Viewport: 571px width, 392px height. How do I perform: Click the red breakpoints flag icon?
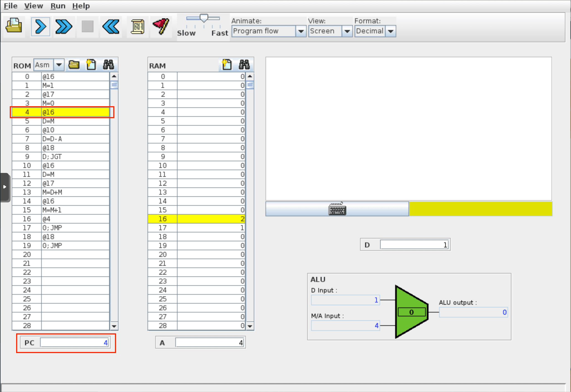coord(161,27)
